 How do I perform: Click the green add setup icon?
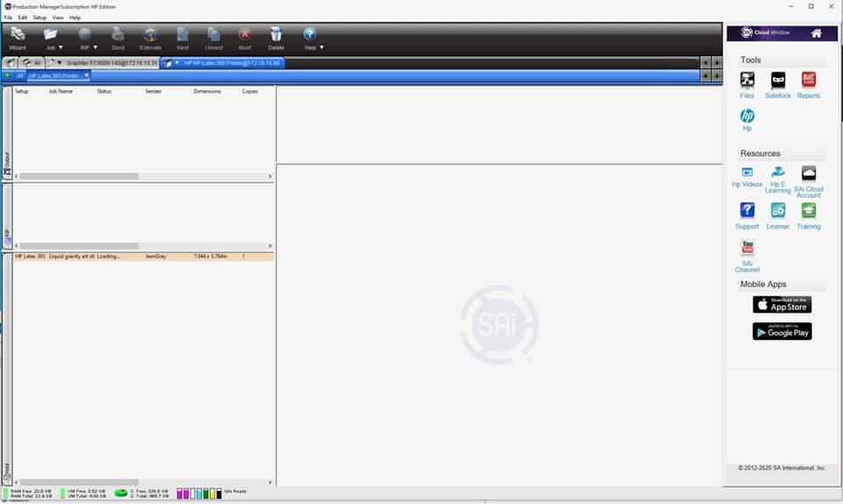point(8,76)
